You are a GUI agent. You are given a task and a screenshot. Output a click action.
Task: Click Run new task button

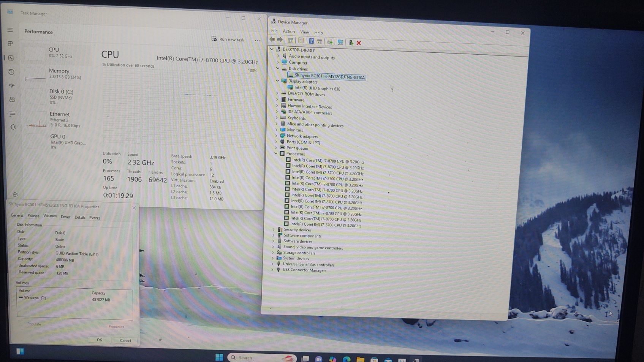(x=228, y=40)
